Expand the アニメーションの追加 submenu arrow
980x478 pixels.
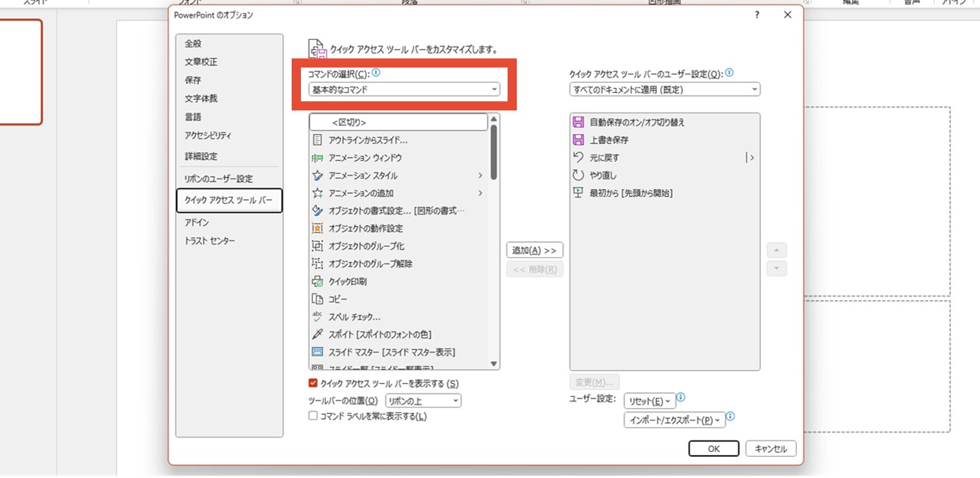(480, 193)
